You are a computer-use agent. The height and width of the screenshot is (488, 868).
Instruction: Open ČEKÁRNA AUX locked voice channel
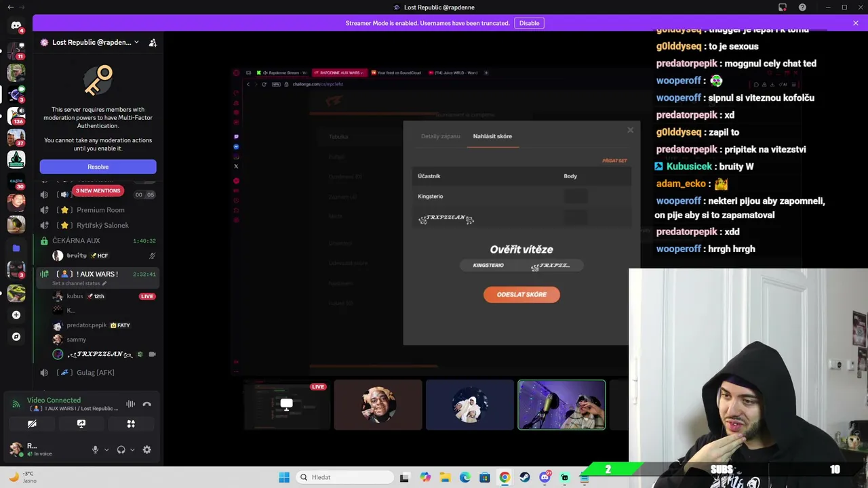(x=97, y=241)
